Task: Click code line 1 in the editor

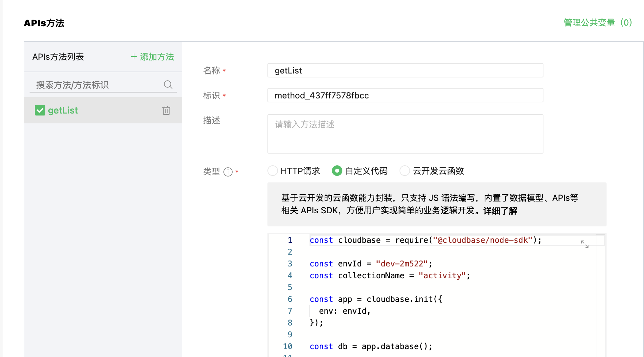Action: 425,240
